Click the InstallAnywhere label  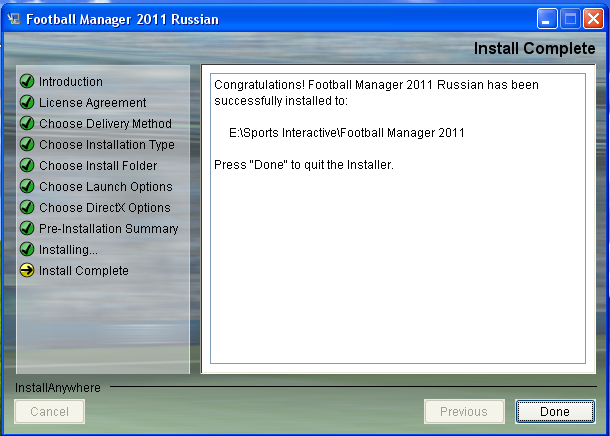[x=58, y=388]
